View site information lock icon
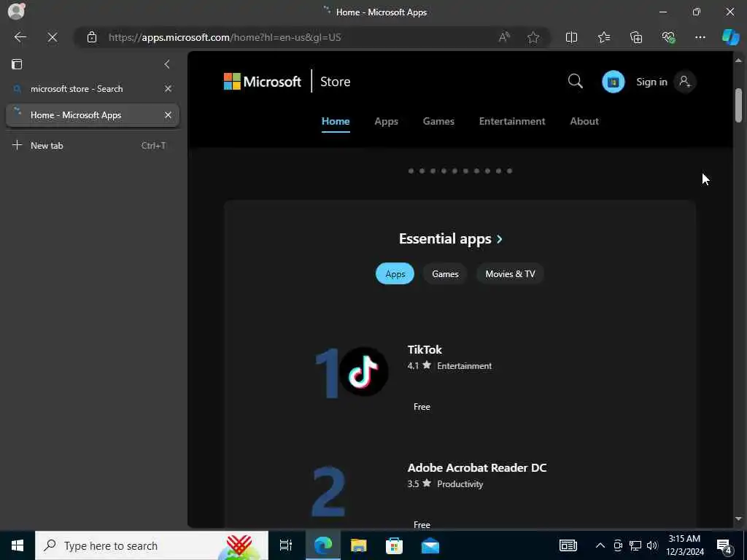The width and height of the screenshot is (747, 560). pos(92,37)
